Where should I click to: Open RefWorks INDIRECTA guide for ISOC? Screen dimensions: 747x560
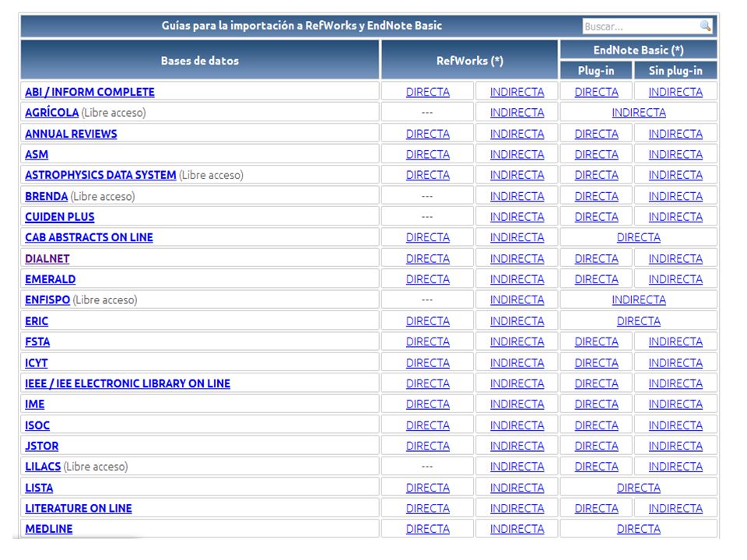coord(517,425)
